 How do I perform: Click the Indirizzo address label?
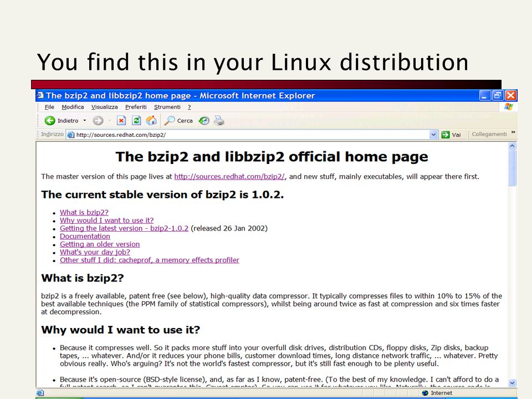pyautogui.click(x=52, y=134)
